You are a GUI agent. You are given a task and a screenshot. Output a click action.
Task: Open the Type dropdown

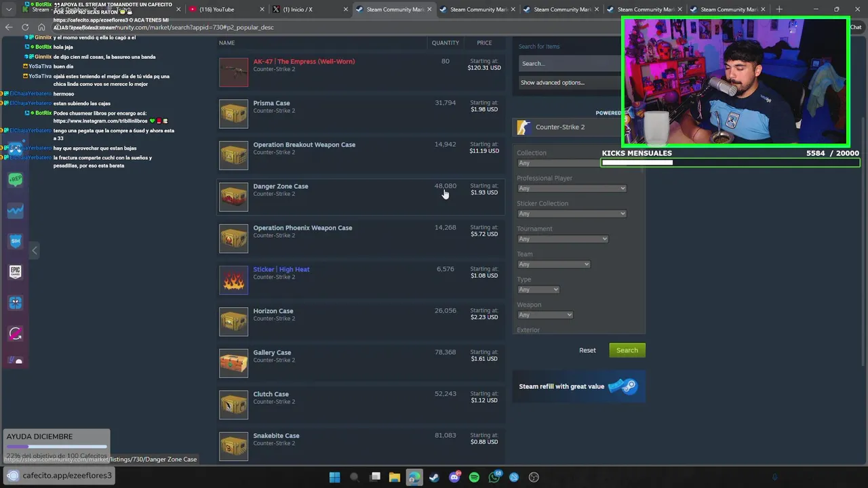[538, 289]
